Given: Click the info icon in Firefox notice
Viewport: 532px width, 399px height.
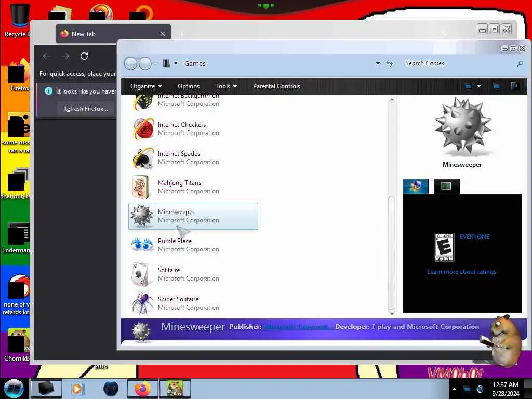Looking at the screenshot, I should [48, 91].
